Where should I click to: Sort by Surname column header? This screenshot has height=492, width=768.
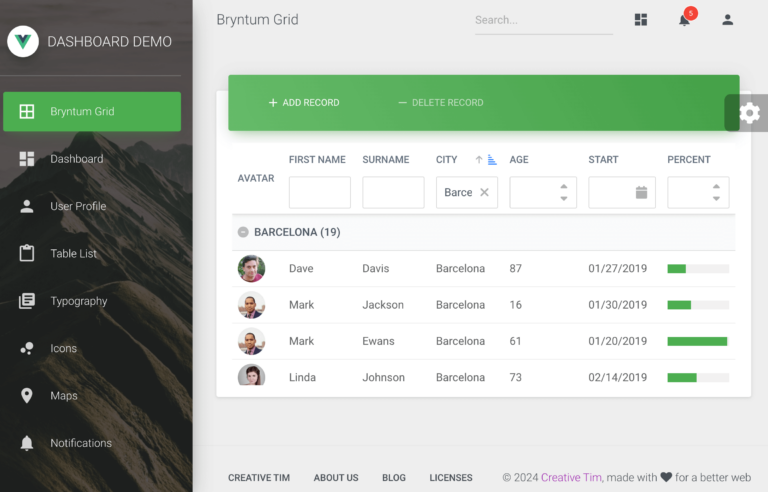[385, 160]
